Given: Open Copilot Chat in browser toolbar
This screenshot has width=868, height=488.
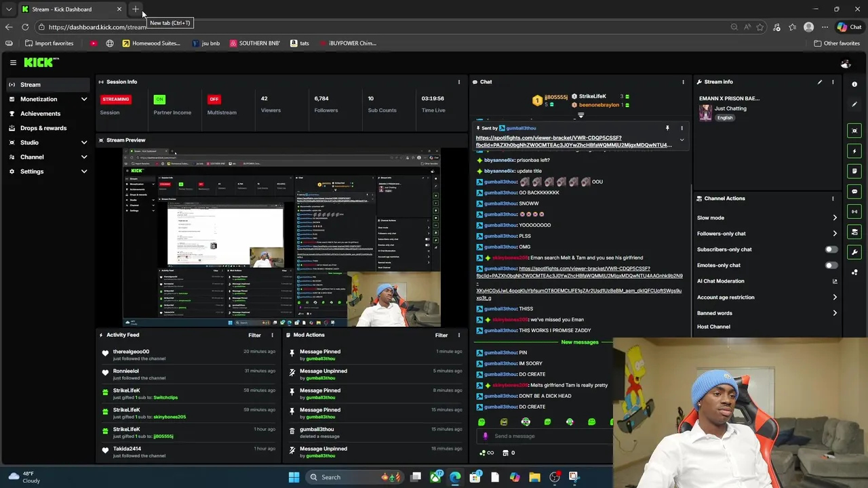Looking at the screenshot, I should 850,27.
